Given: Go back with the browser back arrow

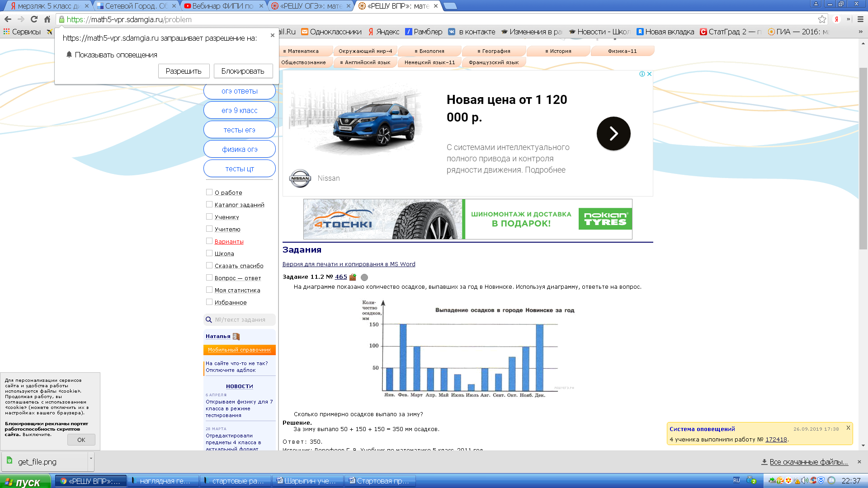Looking at the screenshot, I should [x=8, y=19].
